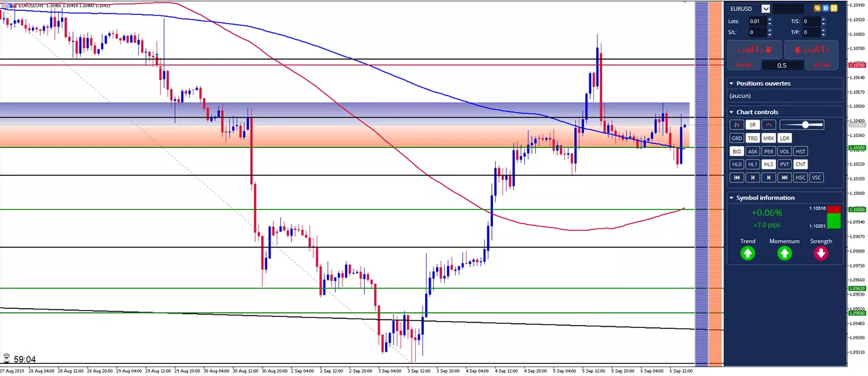Viewport: 868px width, 376px height.
Task: Switch chart to candlestick mode
Action: click(752, 125)
